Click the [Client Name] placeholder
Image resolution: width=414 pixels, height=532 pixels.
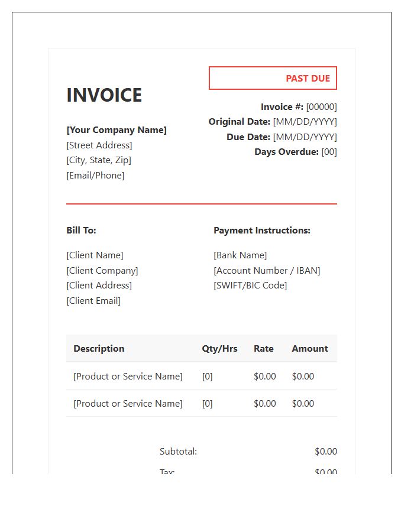click(95, 255)
